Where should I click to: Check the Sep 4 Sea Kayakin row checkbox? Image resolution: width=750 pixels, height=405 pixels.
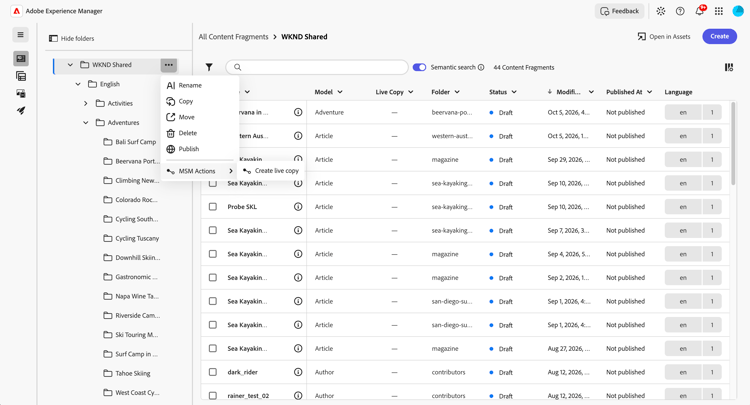pos(213,254)
